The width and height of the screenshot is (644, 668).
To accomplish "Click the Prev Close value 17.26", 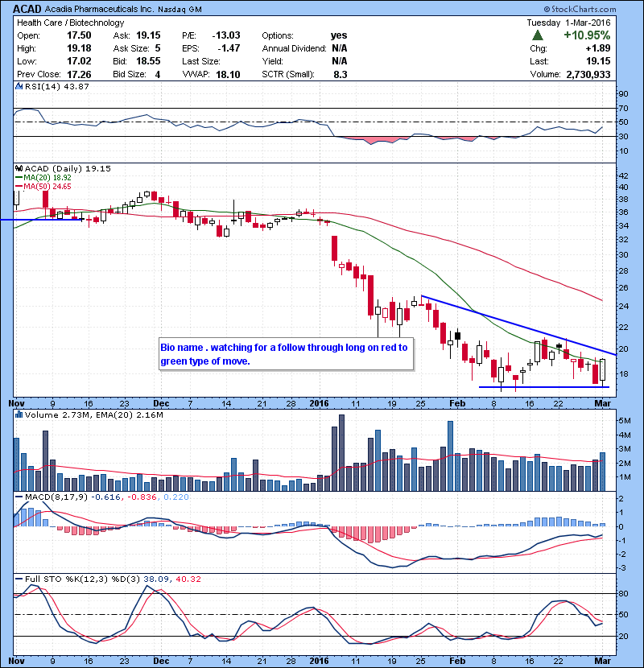I will coord(79,74).
